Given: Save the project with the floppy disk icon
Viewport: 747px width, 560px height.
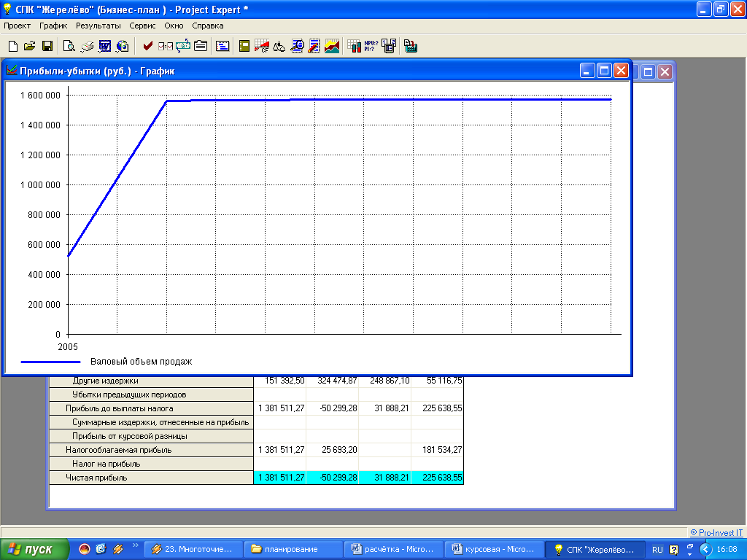Looking at the screenshot, I should coord(47,46).
